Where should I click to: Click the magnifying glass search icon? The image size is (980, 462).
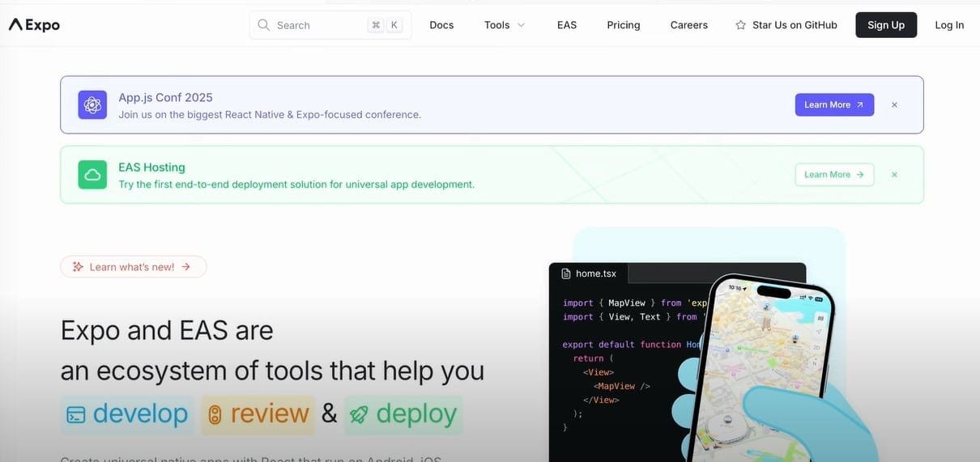pos(263,25)
